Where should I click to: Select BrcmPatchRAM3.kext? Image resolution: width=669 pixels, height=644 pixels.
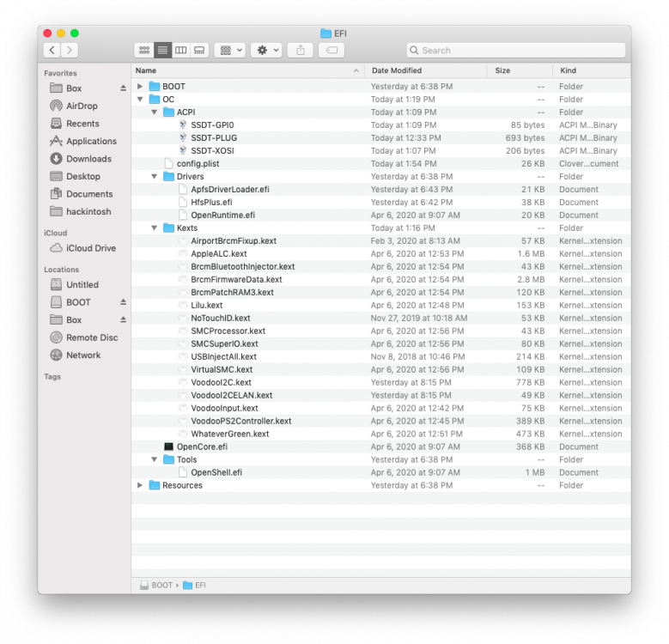381,293
